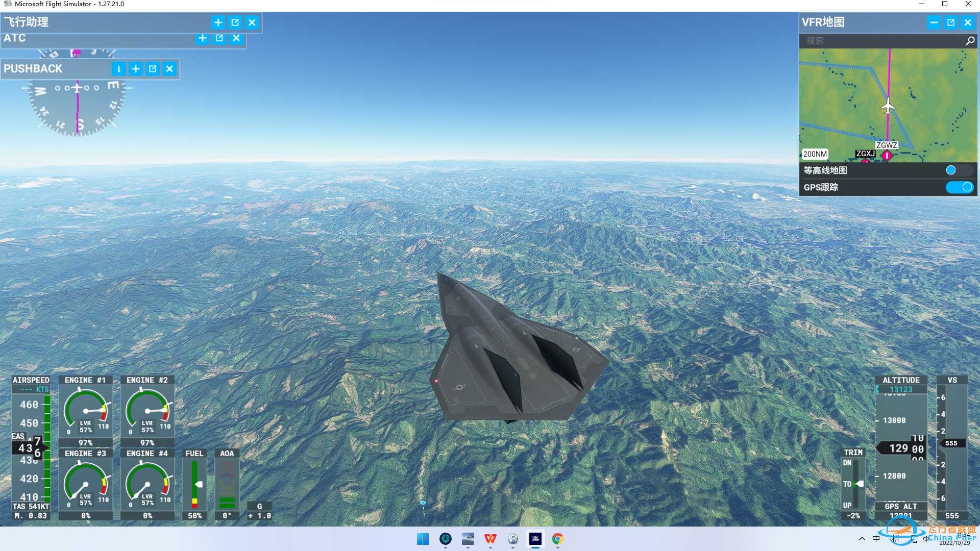Click the VFR map search magnifier icon
This screenshot has width=980, height=551.
[x=970, y=41]
